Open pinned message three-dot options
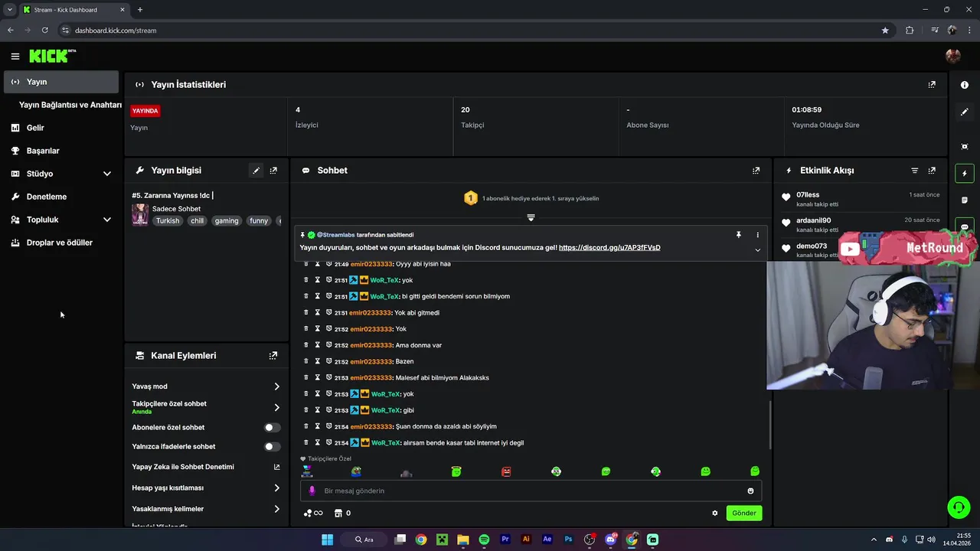Screen dimensions: 980x551 758,235
